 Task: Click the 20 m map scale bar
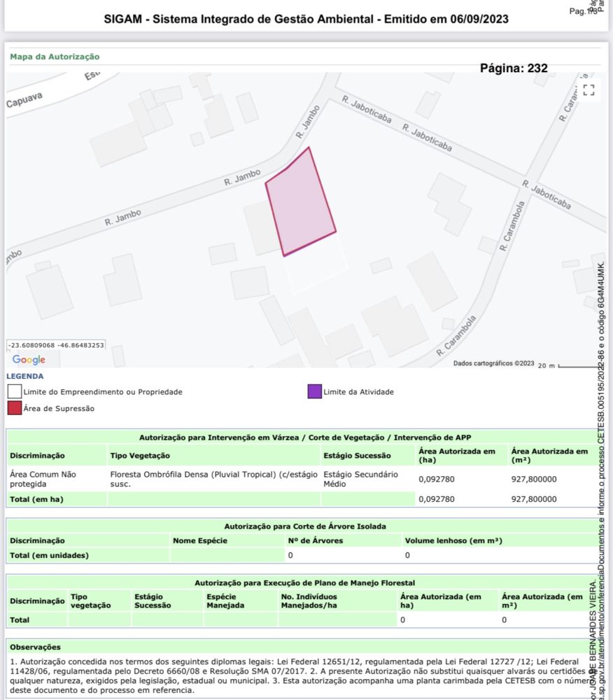[565, 365]
